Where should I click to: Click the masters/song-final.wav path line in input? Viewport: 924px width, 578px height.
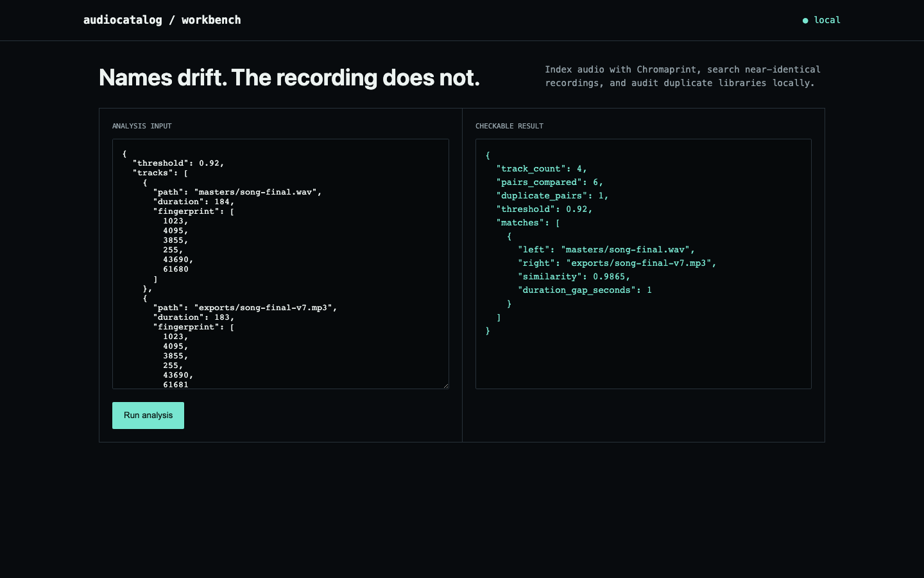point(237,192)
